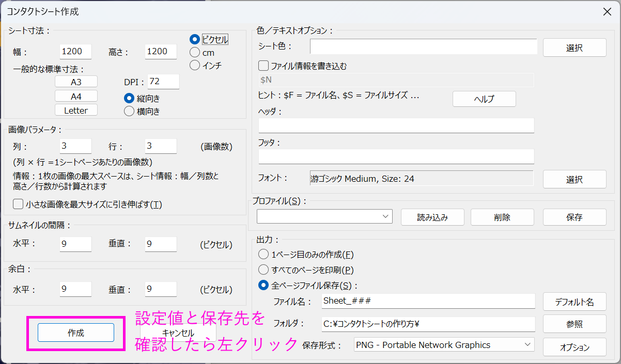621x364 pixels.
Task: Tick 小さな画像を最大サイズに引き伸ばす checkbox
Action: (x=19, y=204)
